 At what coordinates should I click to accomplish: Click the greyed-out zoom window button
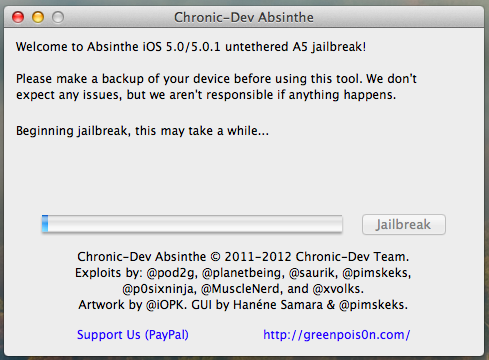pos(58,17)
